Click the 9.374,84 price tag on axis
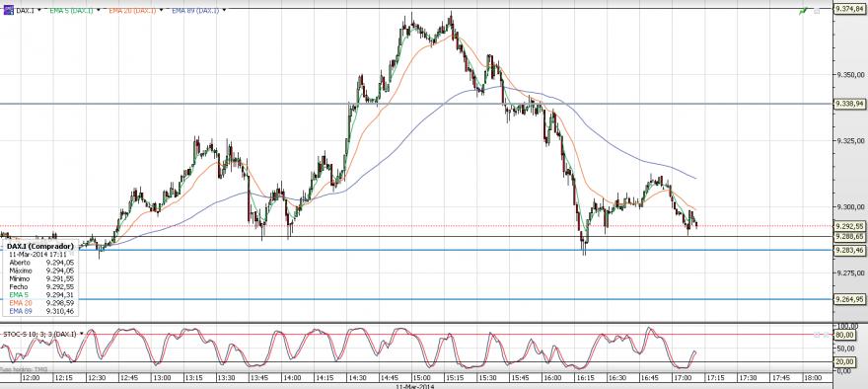This screenshot has height=389, width=868. click(849, 8)
